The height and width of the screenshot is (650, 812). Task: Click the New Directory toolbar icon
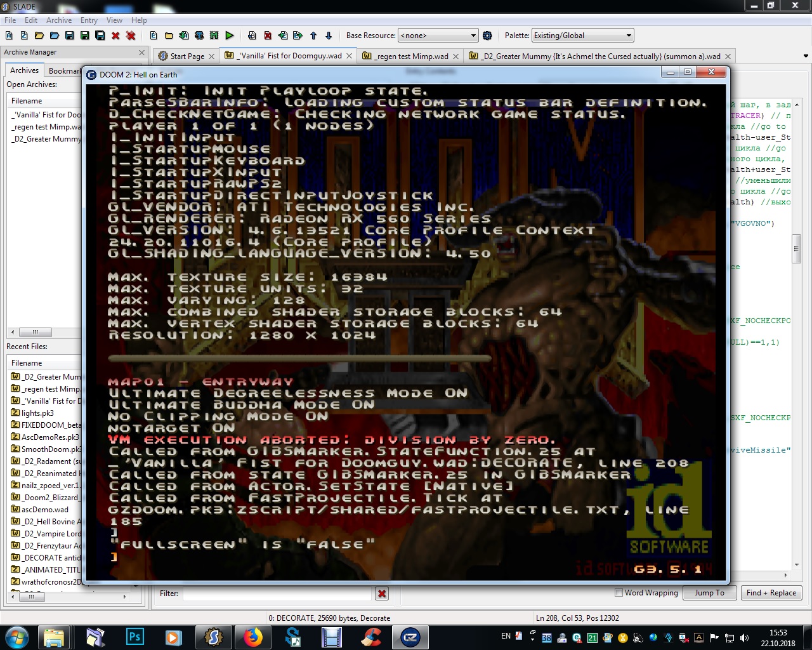pos(169,36)
